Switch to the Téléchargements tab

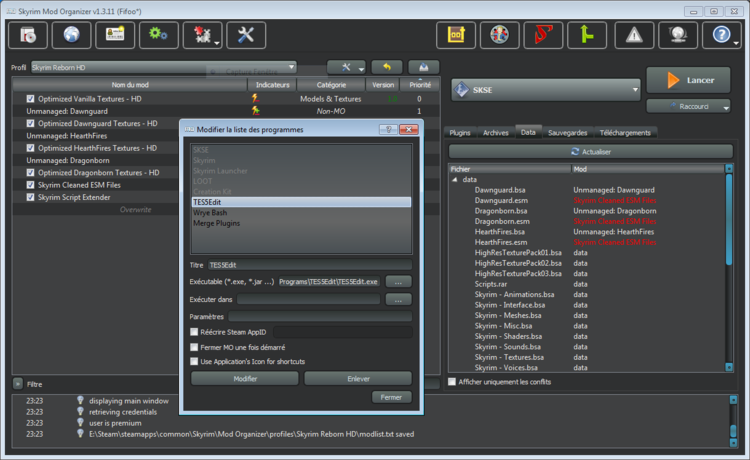click(625, 132)
